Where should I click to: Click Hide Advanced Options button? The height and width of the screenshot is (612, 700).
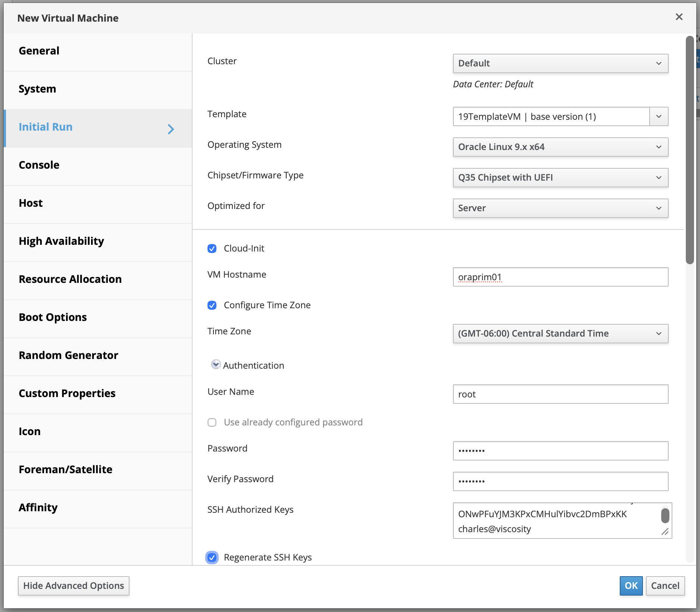tap(74, 586)
